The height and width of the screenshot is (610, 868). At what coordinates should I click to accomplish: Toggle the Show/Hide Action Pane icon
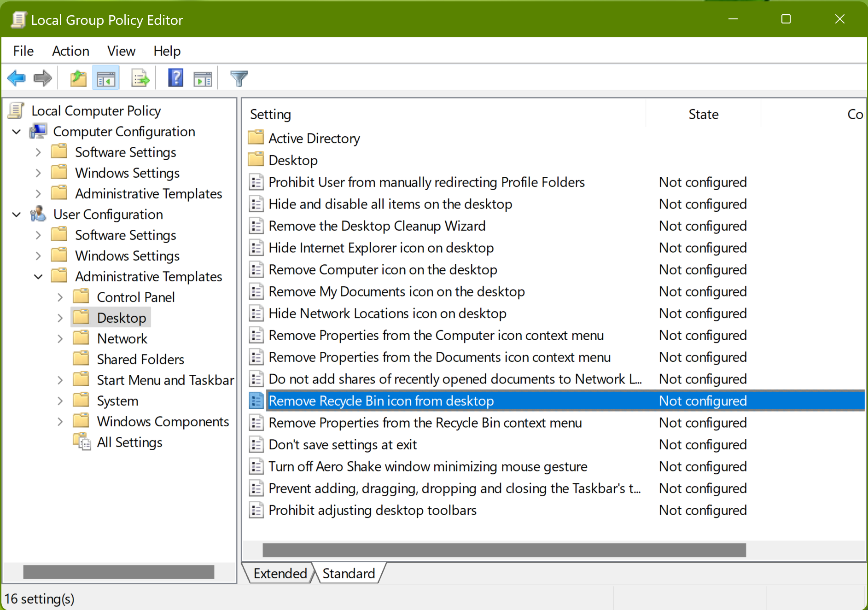tap(203, 78)
